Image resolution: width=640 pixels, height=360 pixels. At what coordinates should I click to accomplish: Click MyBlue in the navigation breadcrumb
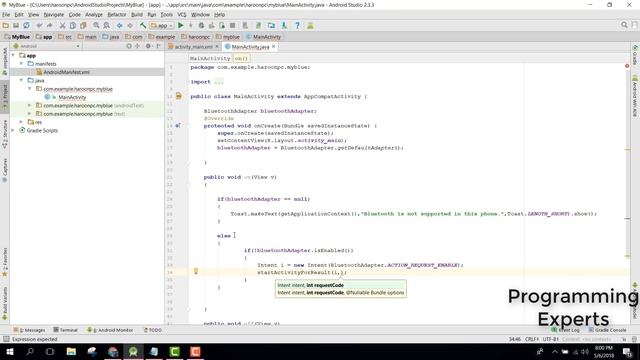pyautogui.click(x=17, y=37)
